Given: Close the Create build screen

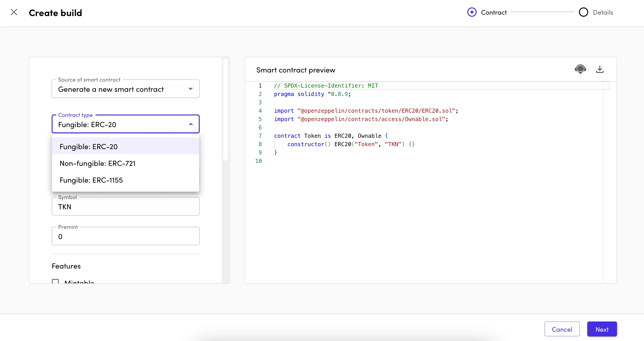Looking at the screenshot, I should click(14, 12).
